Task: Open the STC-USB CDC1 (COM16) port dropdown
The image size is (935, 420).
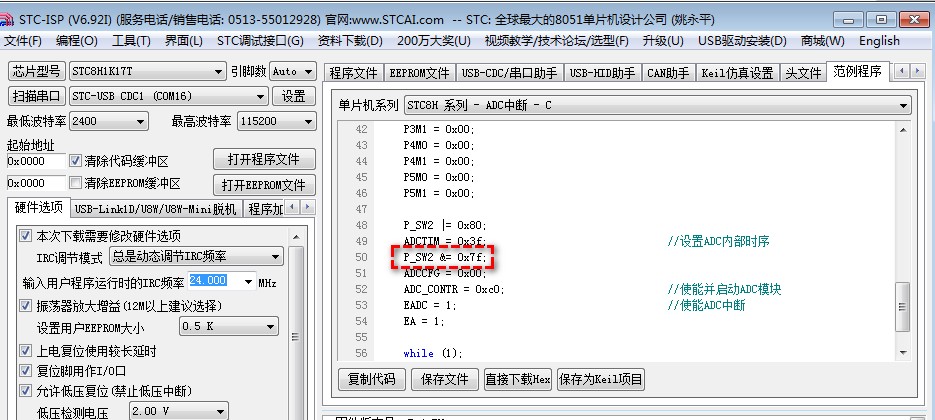Action: point(169,96)
